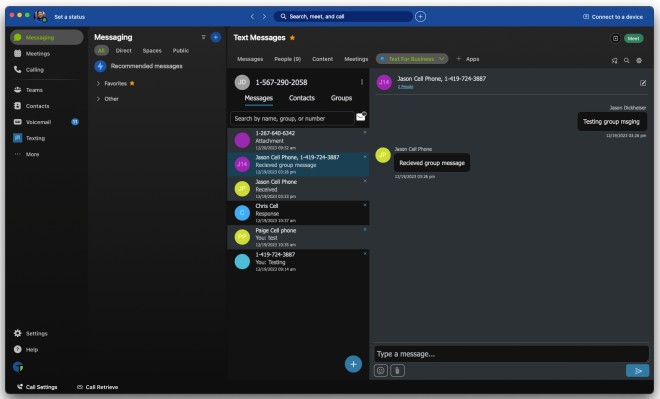Switch to the Content tab
Image resolution: width=660 pixels, height=399 pixels.
tap(322, 59)
